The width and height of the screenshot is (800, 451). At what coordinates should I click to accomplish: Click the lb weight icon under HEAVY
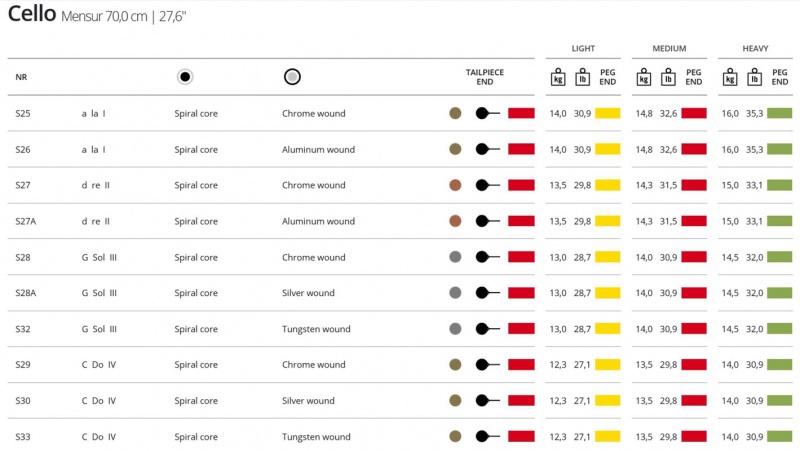pos(755,77)
